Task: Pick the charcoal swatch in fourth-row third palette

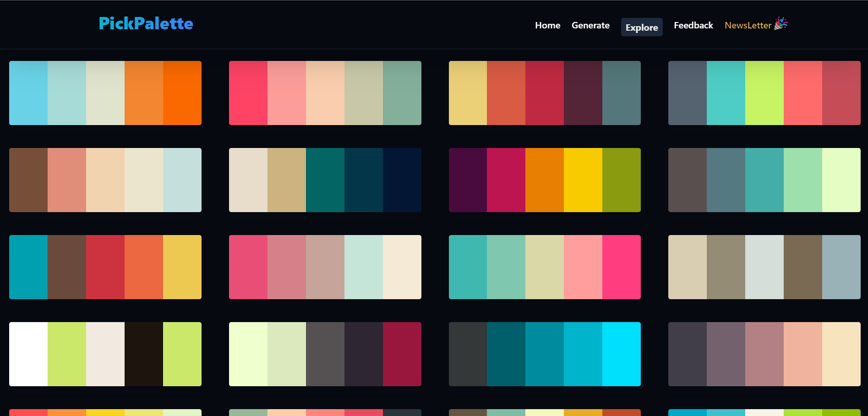Action: point(468,354)
